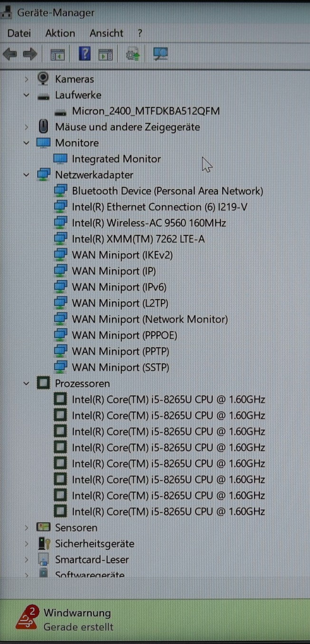Collapse the Netzwerkadapter category

coord(27,175)
